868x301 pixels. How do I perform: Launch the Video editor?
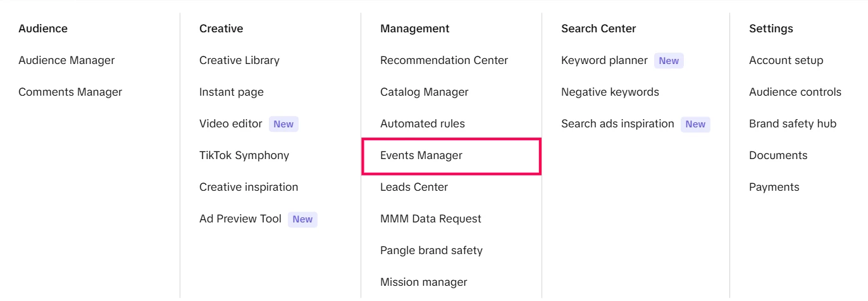230,124
